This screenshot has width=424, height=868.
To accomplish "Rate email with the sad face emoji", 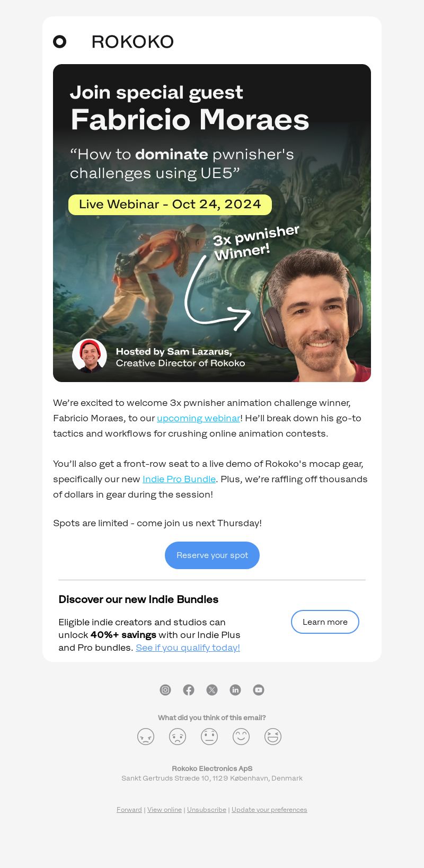I will pyautogui.click(x=178, y=737).
